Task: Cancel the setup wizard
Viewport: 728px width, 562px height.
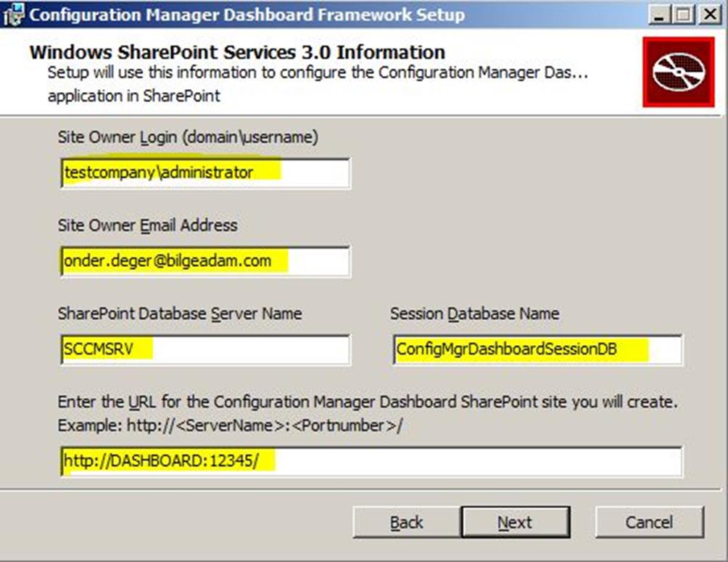Action: [650, 523]
